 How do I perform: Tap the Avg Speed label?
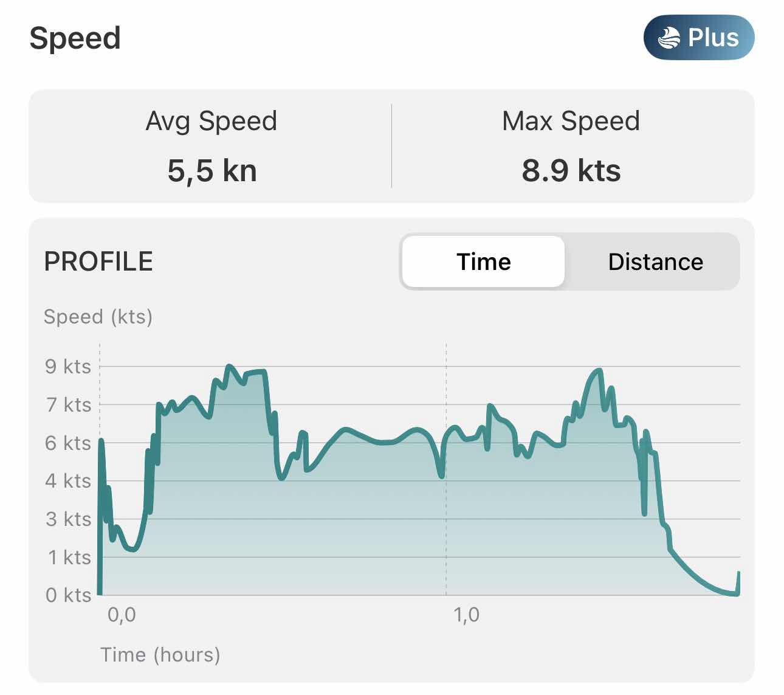pyautogui.click(x=211, y=122)
